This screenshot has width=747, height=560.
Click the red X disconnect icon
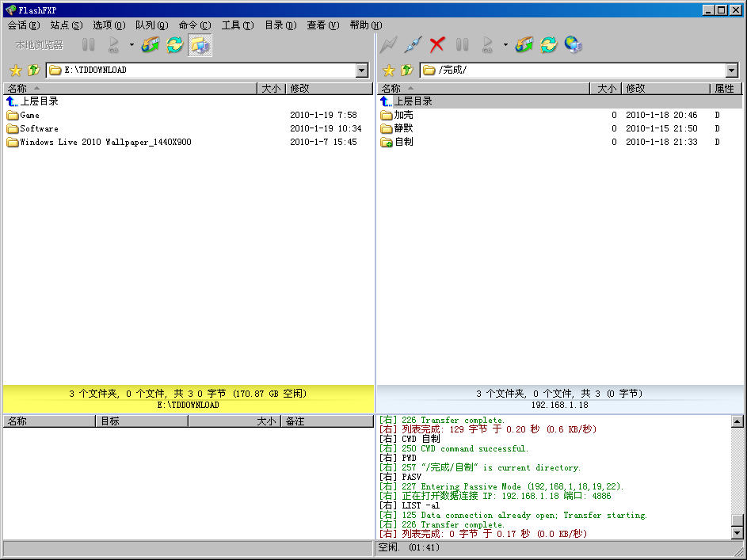click(436, 45)
